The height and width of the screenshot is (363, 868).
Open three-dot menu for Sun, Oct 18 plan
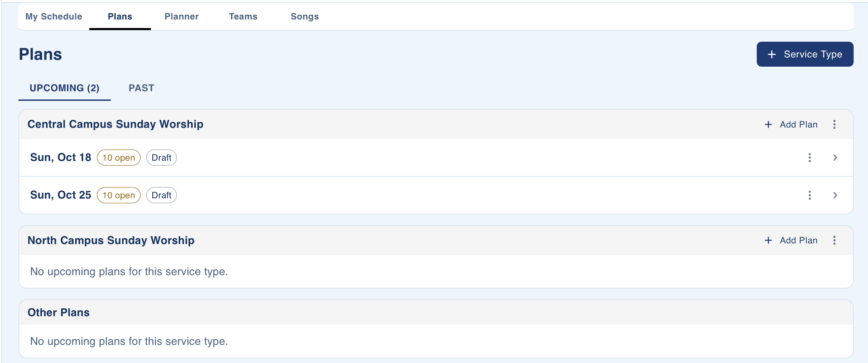pyautogui.click(x=809, y=158)
